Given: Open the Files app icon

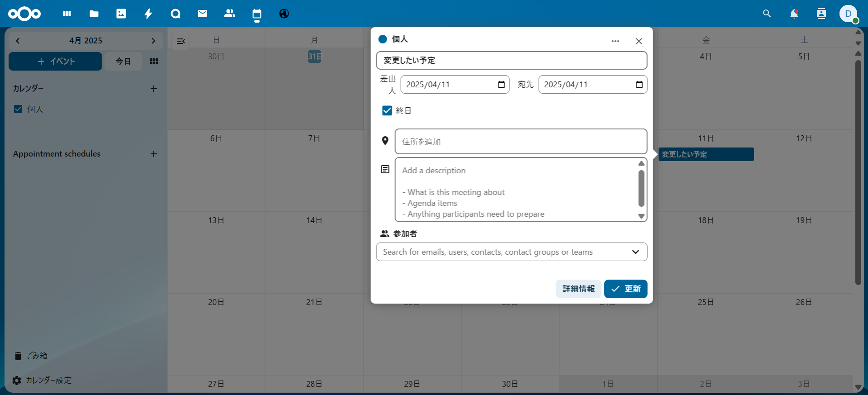Looking at the screenshot, I should coord(94,14).
